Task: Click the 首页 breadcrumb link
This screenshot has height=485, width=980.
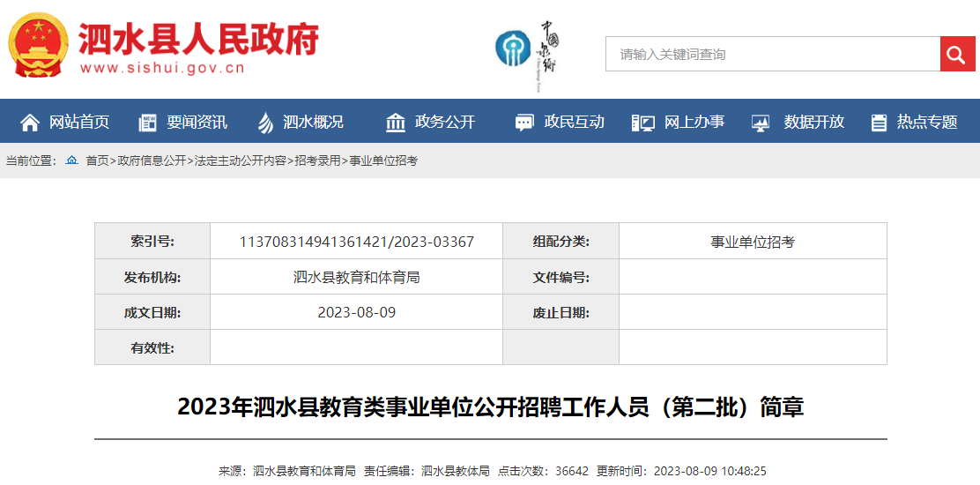Action: tap(98, 160)
